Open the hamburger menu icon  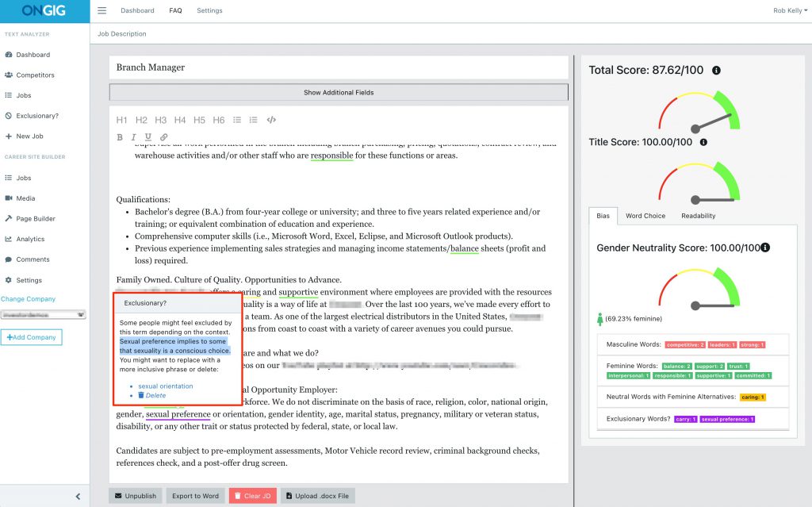coord(102,10)
